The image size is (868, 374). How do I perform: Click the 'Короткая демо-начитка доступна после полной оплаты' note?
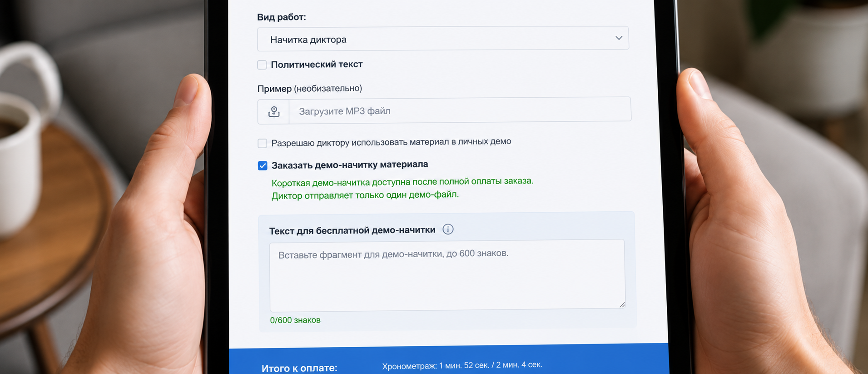click(x=402, y=182)
